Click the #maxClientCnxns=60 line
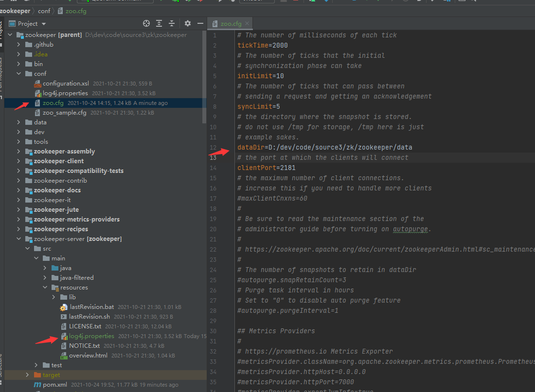The height and width of the screenshot is (392, 535). (x=272, y=198)
